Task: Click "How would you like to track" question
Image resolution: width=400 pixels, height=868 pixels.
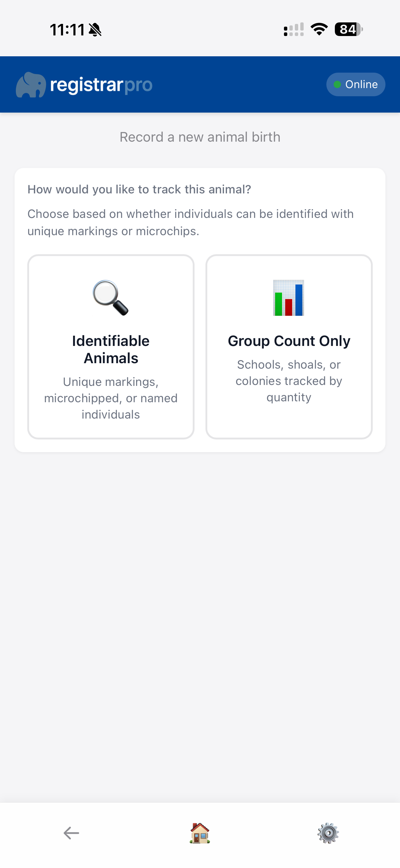Action: (139, 189)
